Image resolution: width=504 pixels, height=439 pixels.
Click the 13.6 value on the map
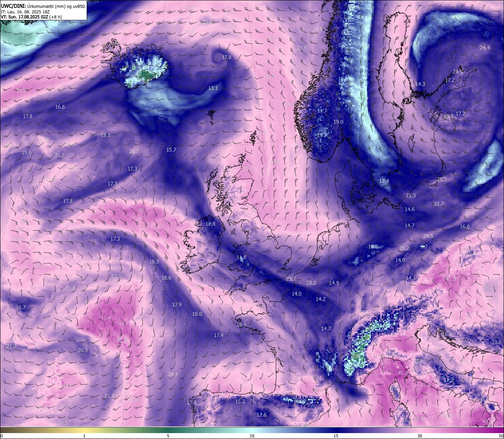point(497,343)
